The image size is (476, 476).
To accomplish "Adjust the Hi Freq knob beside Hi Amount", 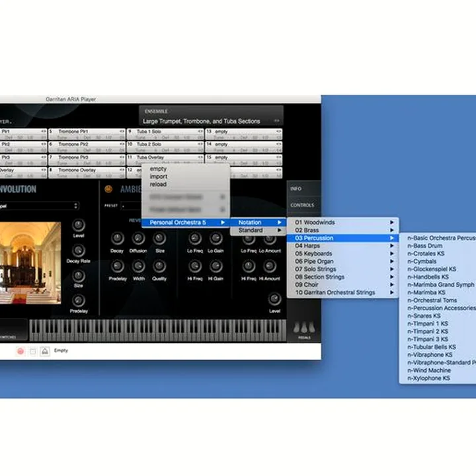I will coord(249,266).
